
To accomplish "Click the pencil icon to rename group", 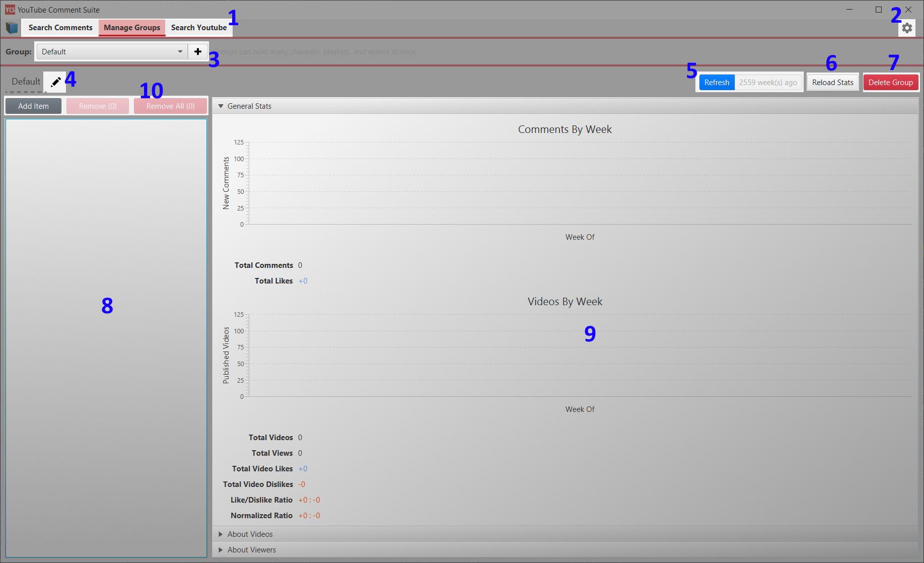I will [56, 82].
